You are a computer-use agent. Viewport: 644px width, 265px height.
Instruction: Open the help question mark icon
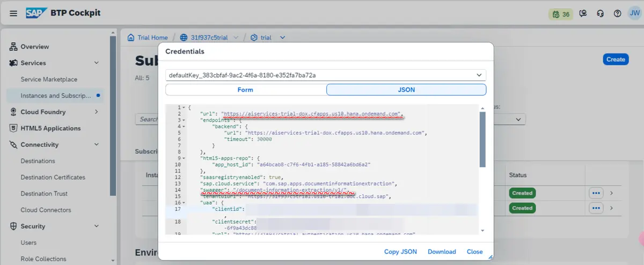coord(618,14)
